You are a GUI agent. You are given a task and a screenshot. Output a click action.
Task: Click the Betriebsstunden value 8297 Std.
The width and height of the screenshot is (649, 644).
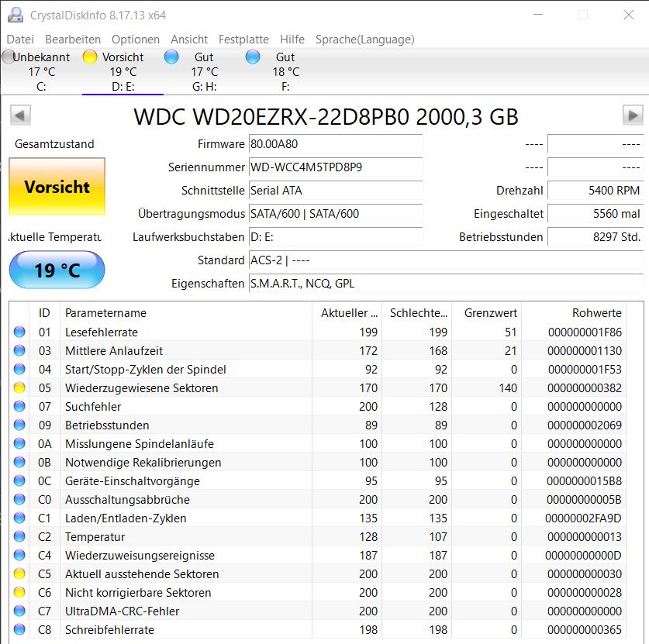[595, 237]
